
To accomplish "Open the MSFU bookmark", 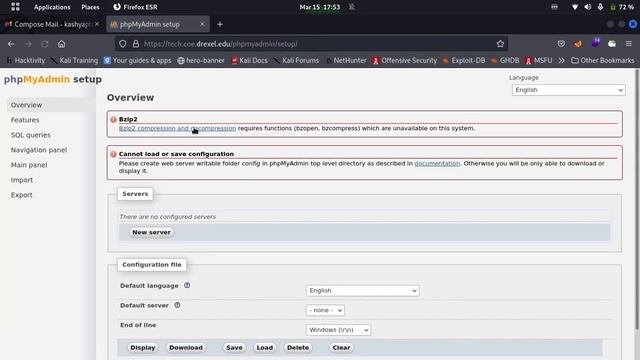I will click(x=539, y=60).
